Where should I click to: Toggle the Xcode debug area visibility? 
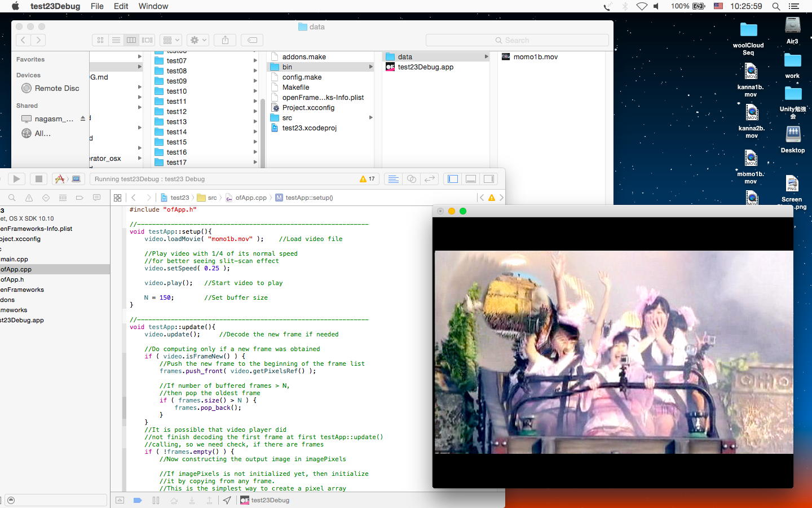(471, 179)
